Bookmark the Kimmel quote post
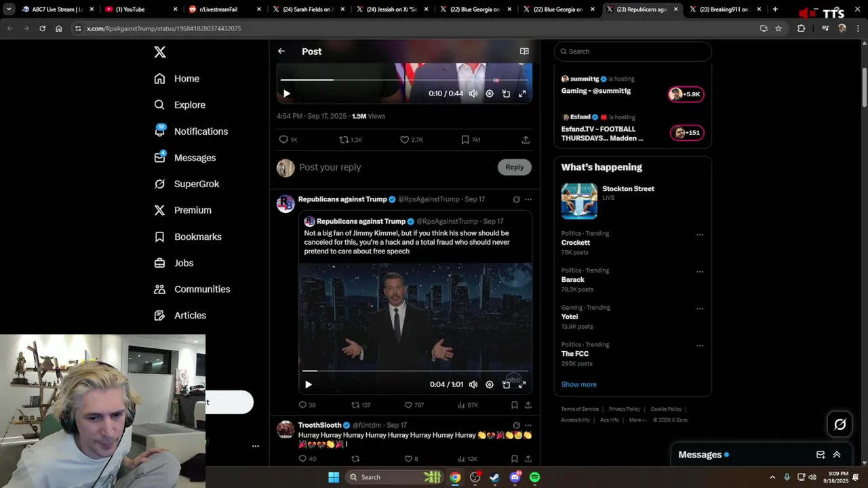 coord(515,405)
